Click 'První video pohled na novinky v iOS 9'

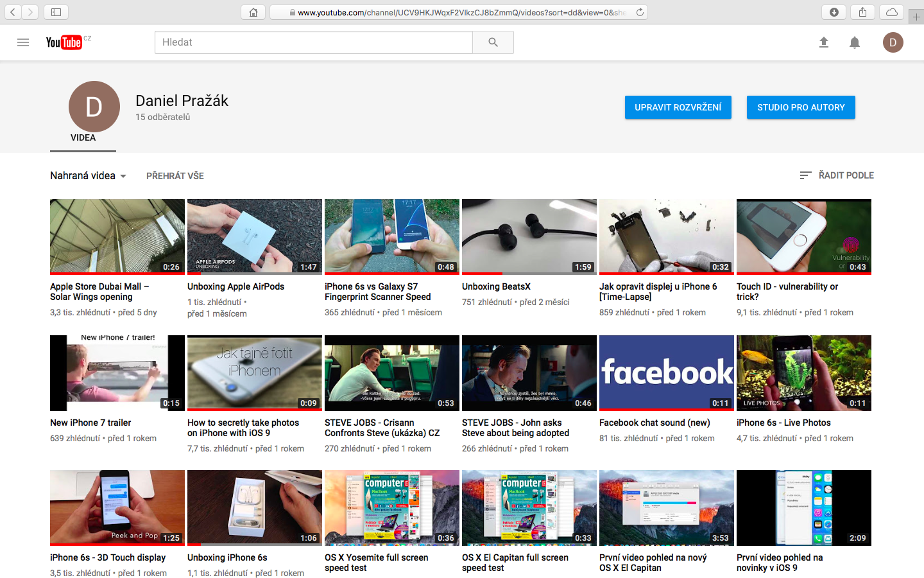[x=780, y=563]
